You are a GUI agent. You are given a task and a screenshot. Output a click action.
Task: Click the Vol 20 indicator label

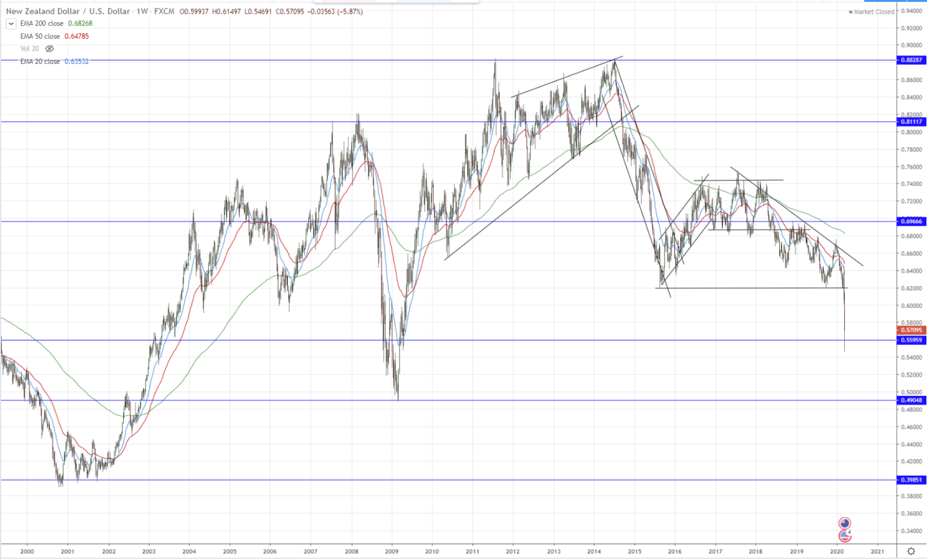tap(30, 49)
